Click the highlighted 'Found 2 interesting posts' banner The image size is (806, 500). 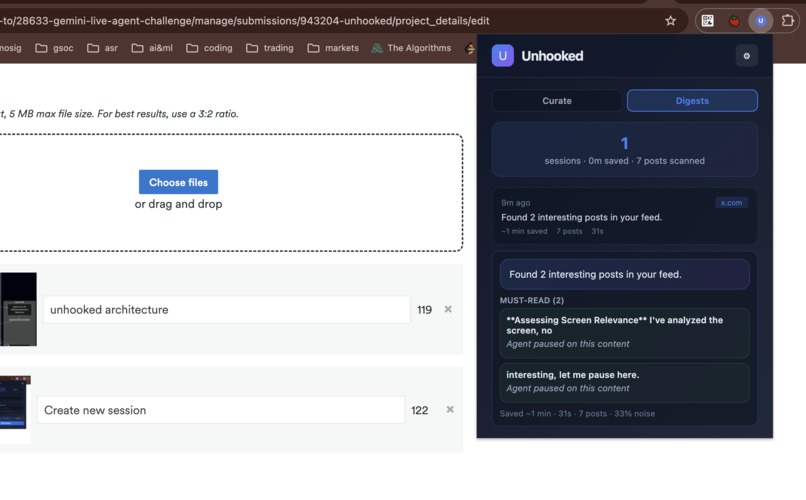(625, 274)
